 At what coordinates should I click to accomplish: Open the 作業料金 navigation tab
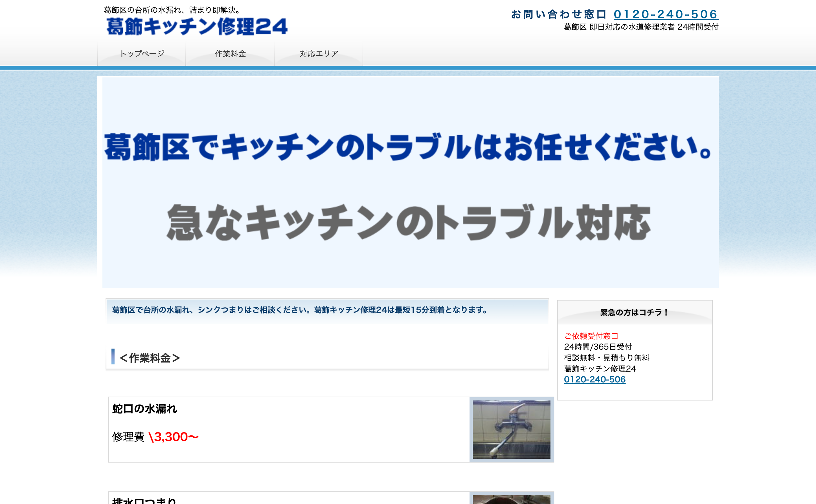[230, 54]
